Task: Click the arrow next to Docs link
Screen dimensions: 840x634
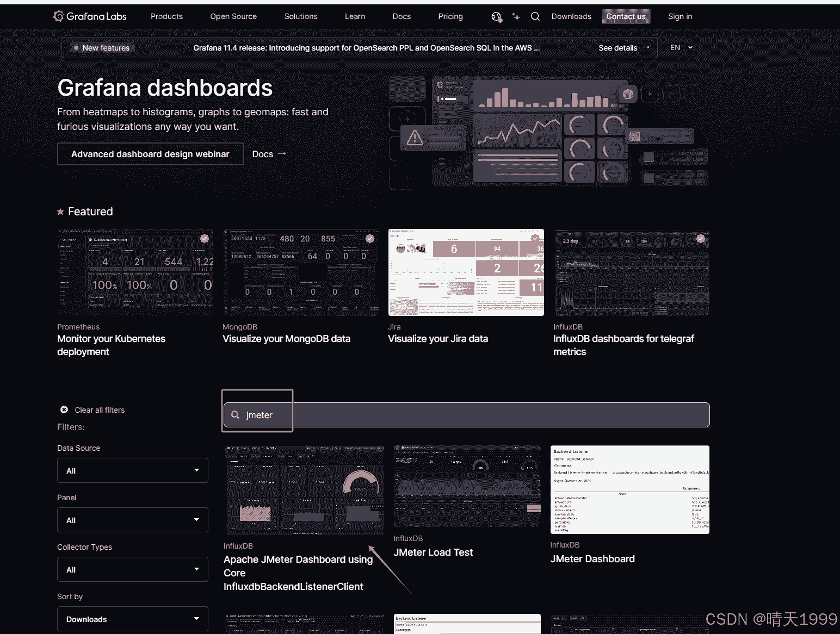Action: 282,154
